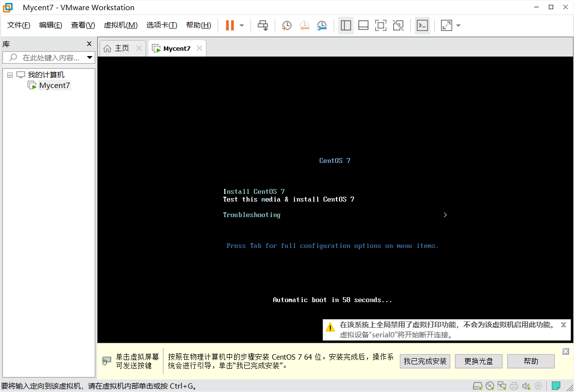Screen dimensions: 574x392
Task: Click the Troubleshooting submenu arrow
Action: [445, 215]
